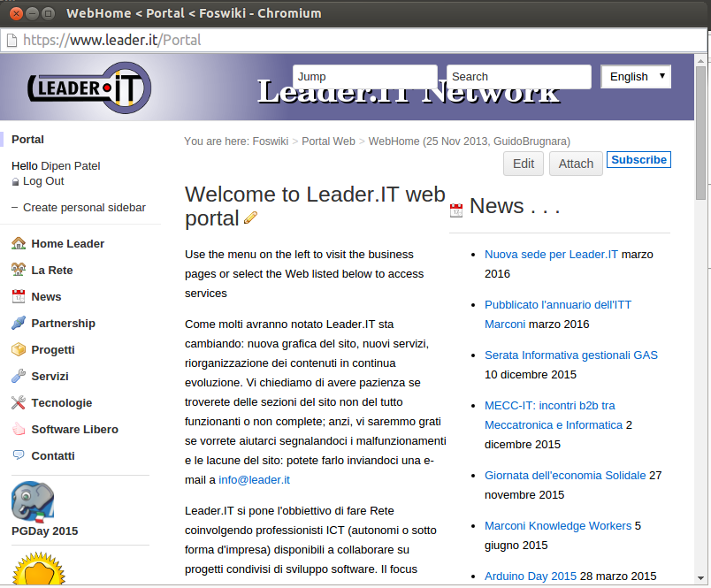Viewport: 711px width, 588px height.
Task: Open Contatti menu item
Action: click(53, 455)
